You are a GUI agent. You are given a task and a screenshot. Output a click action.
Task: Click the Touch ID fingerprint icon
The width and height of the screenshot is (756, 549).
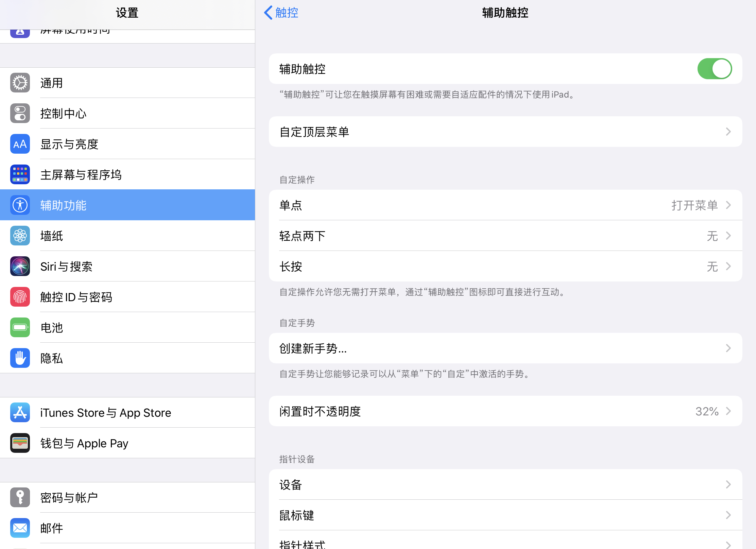coord(20,297)
